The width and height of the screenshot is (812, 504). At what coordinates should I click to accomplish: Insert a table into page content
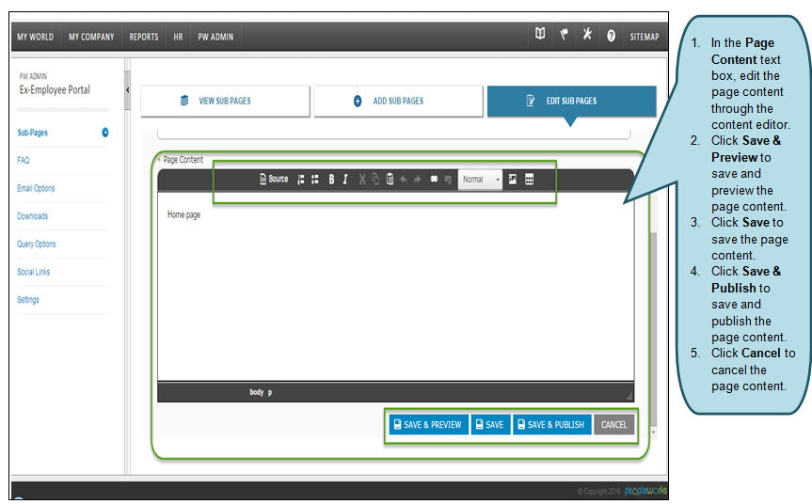click(x=529, y=180)
